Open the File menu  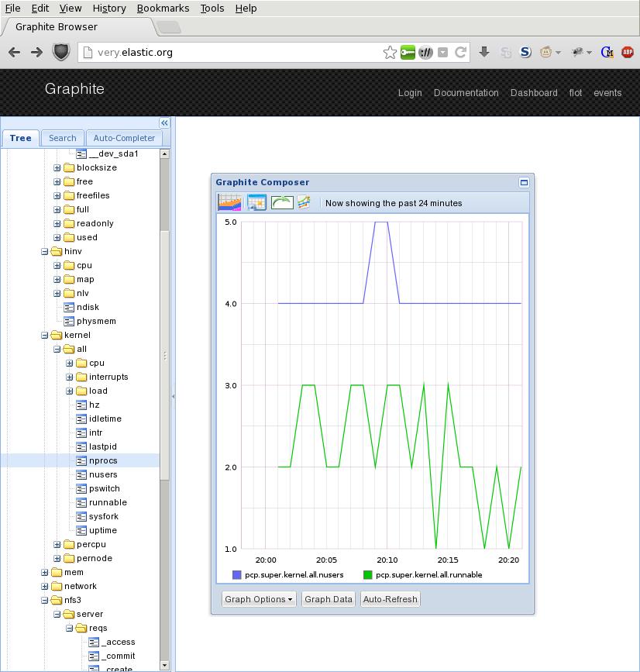point(13,9)
